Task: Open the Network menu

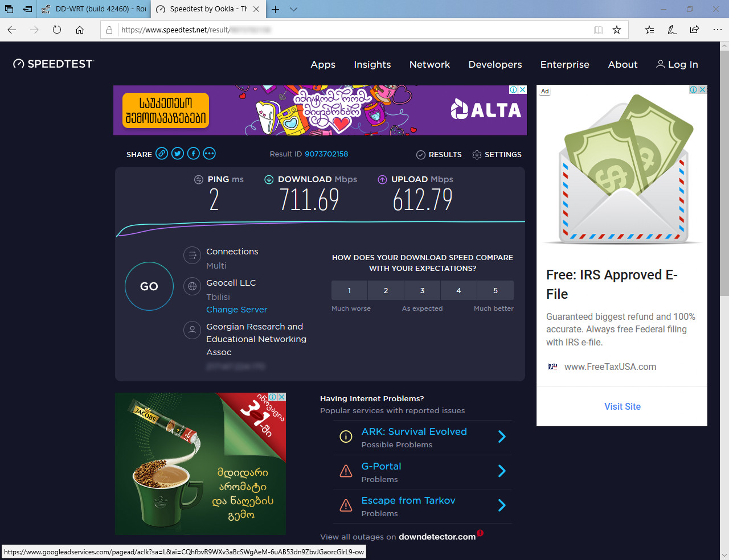Action: click(x=429, y=64)
